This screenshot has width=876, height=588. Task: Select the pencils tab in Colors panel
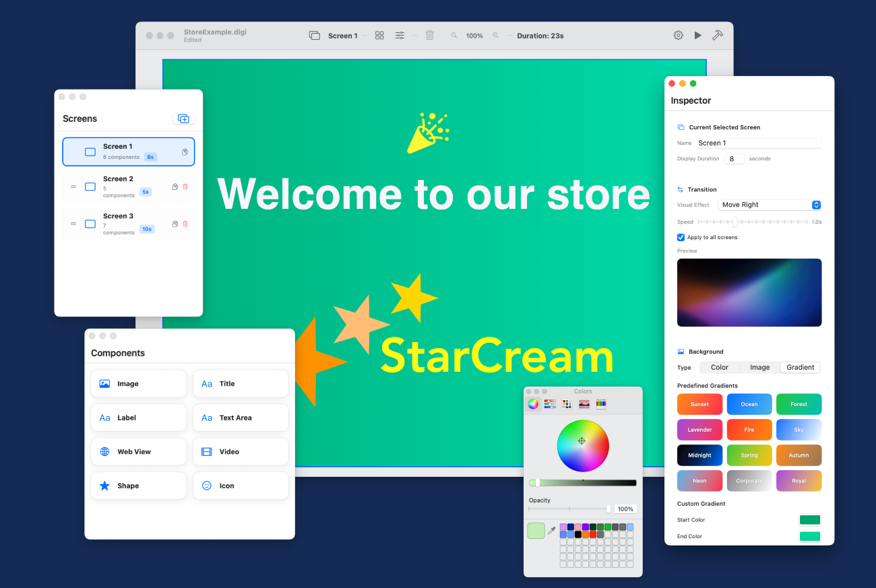click(x=600, y=404)
